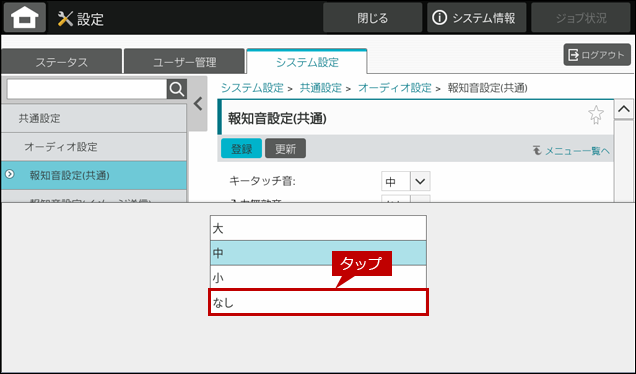Click the 登録 button
Image resolution: width=636 pixels, height=374 pixels.
(x=241, y=148)
